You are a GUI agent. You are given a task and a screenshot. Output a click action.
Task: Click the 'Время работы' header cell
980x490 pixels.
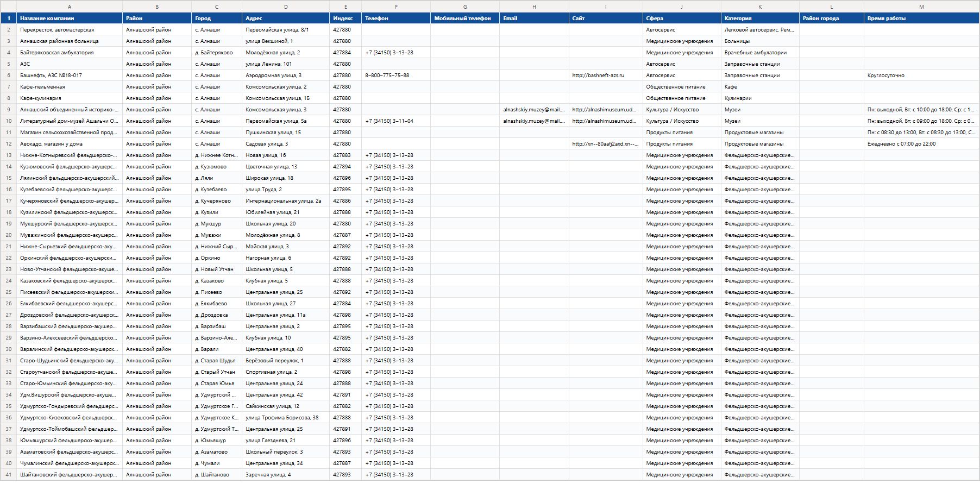pos(922,18)
